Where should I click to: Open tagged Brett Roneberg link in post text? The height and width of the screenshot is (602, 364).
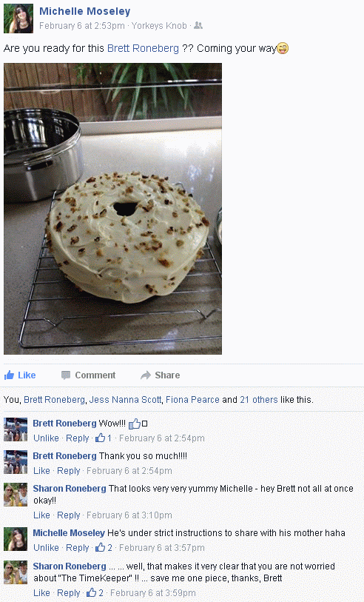pos(143,48)
